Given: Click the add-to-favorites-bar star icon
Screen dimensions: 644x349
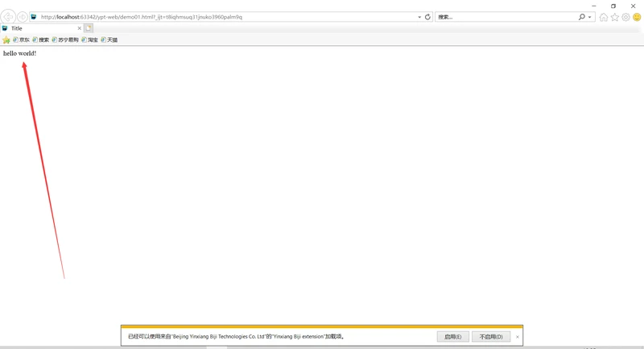Looking at the screenshot, I should coord(6,39).
